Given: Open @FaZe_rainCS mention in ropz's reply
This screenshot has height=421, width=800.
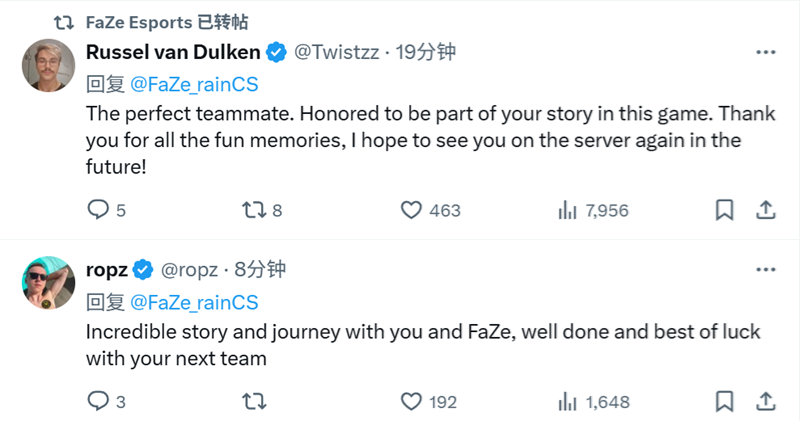Looking at the screenshot, I should click(194, 301).
